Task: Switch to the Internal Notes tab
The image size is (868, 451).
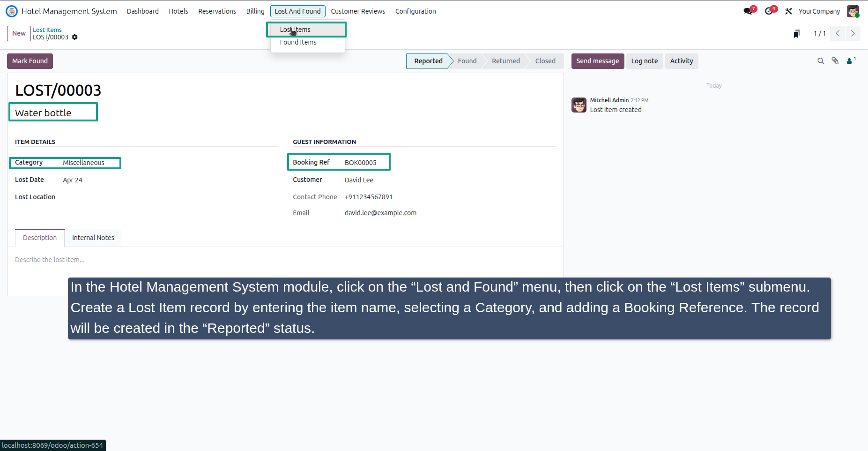Action: (x=93, y=238)
